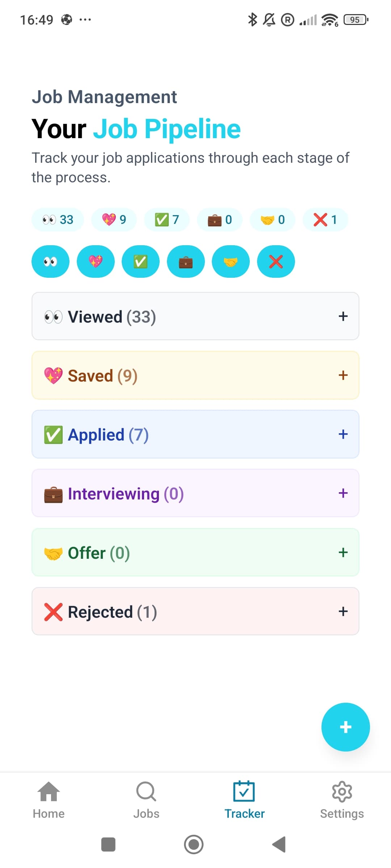Go to the Home tab
This screenshot has height=868, width=391.
coord(49,800)
